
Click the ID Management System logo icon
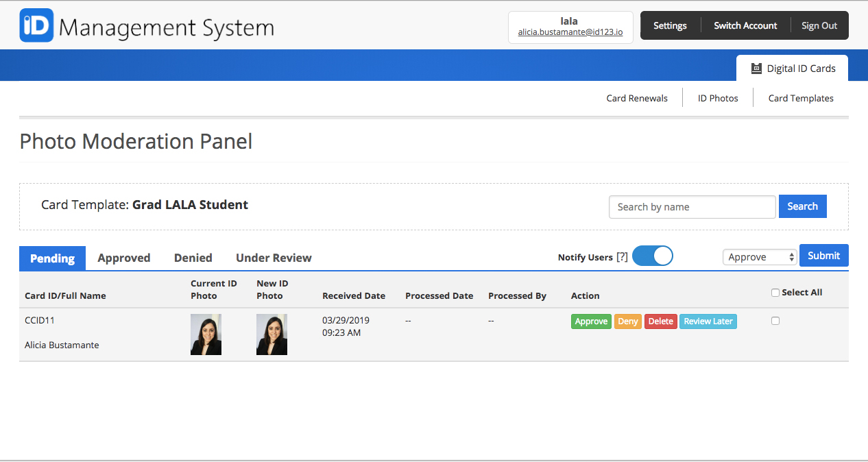pyautogui.click(x=36, y=25)
